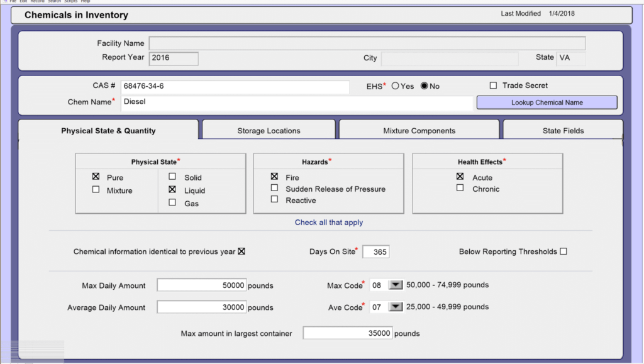Click the Check all that apply text
The height and width of the screenshot is (364, 644).
click(x=328, y=223)
